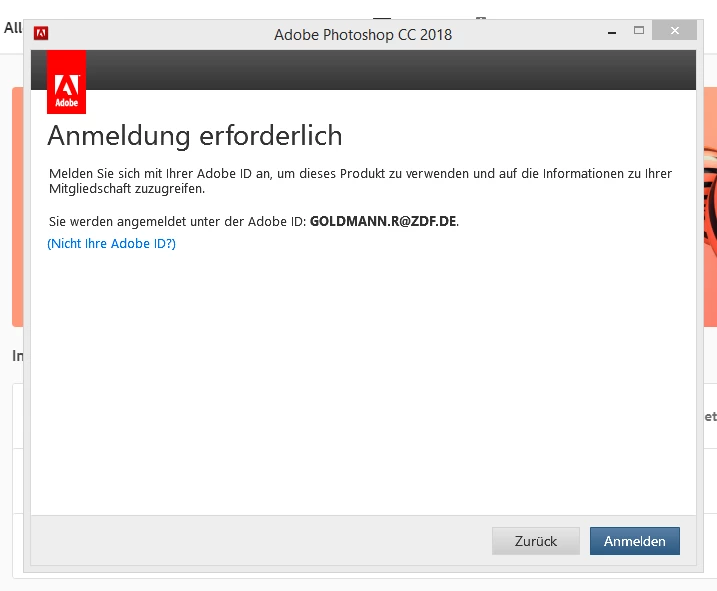Maximize the Adobe Photoshop CC 2018 dialog

(639, 31)
